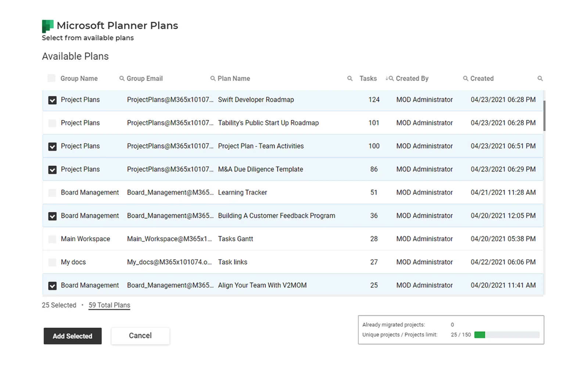Screen dimensions: 588x368
Task: Sort by the Plan Name column header
Action: pos(234,78)
